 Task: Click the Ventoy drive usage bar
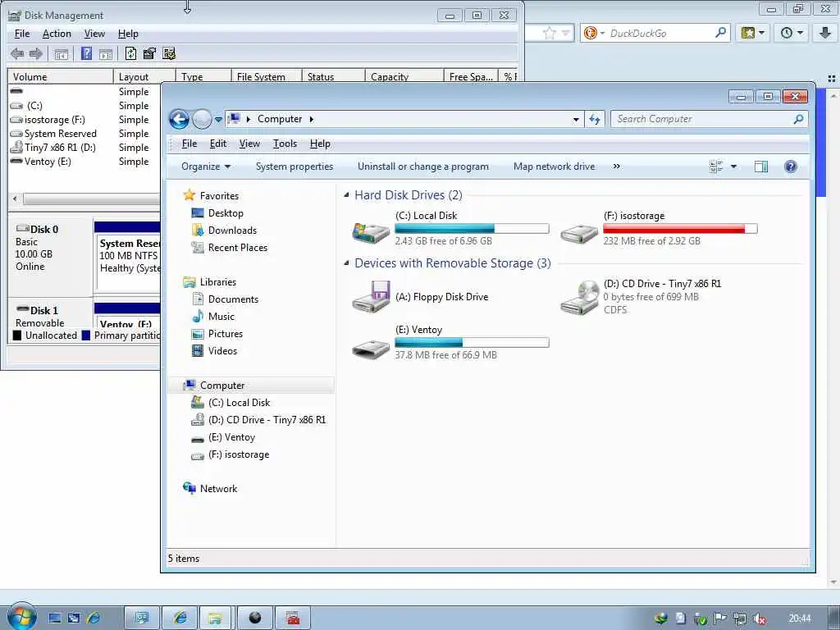(x=472, y=343)
